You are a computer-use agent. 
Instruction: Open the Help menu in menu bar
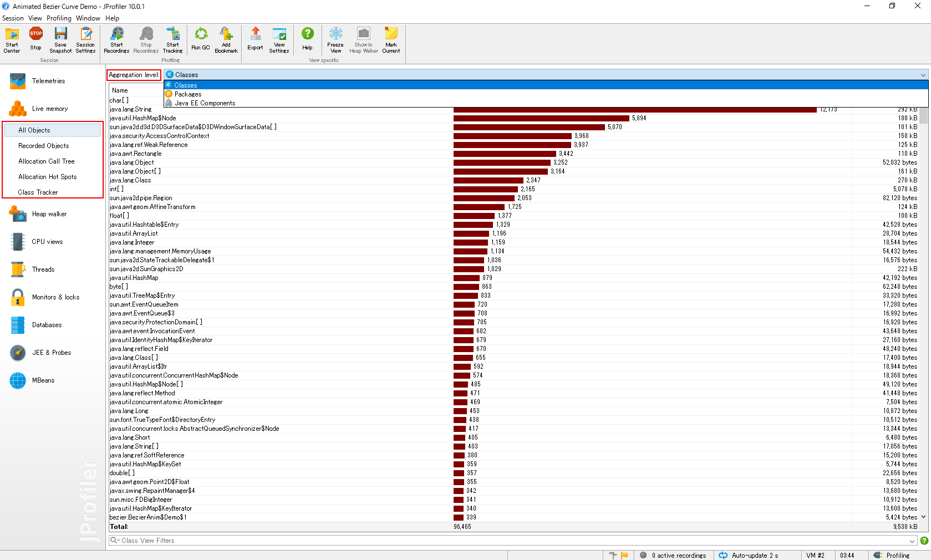[113, 18]
